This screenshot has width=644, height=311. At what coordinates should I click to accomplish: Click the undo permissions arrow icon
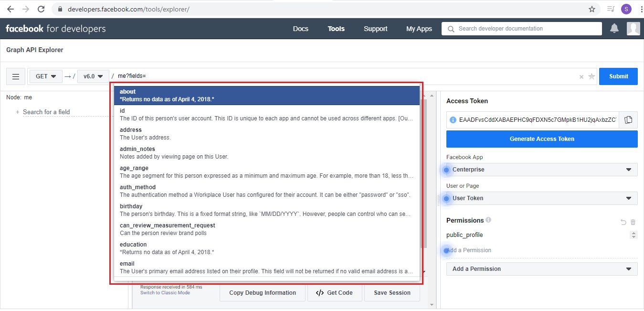point(623,222)
